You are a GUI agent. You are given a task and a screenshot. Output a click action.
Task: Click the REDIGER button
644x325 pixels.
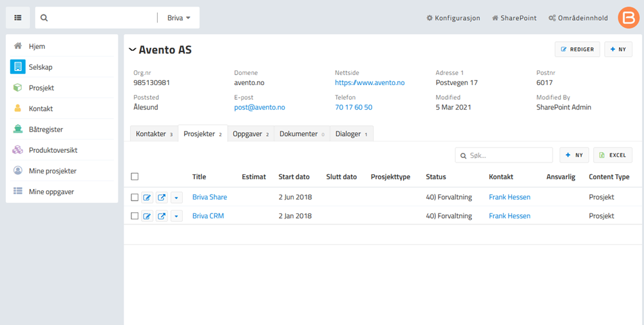577,50
